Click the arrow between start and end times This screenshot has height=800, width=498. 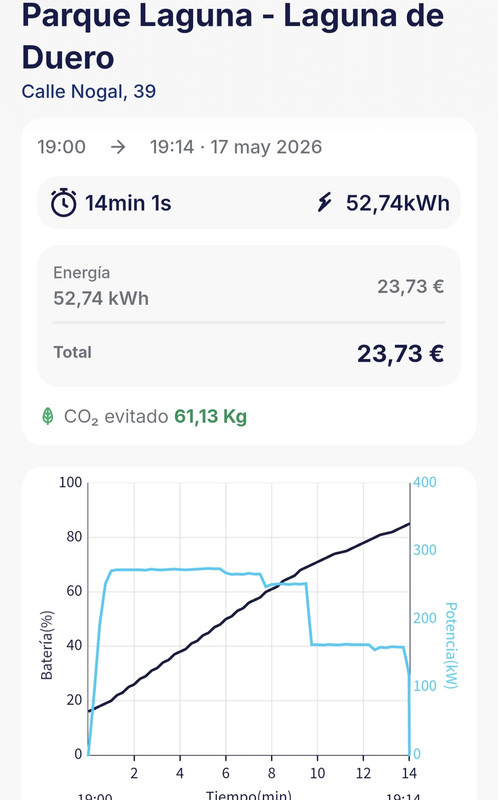pos(118,147)
